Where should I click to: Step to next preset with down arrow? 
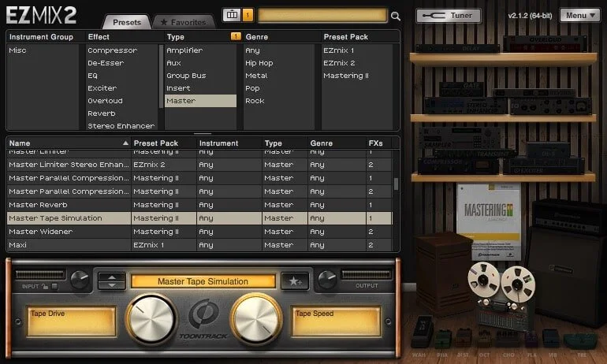coord(112,285)
